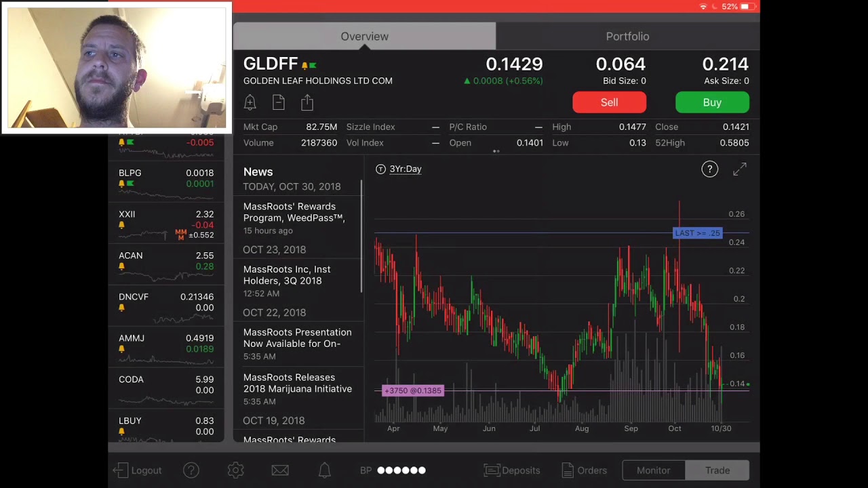The width and height of the screenshot is (868, 488).
Task: Open MassRoots Presentation Now Available news item
Action: (x=298, y=344)
